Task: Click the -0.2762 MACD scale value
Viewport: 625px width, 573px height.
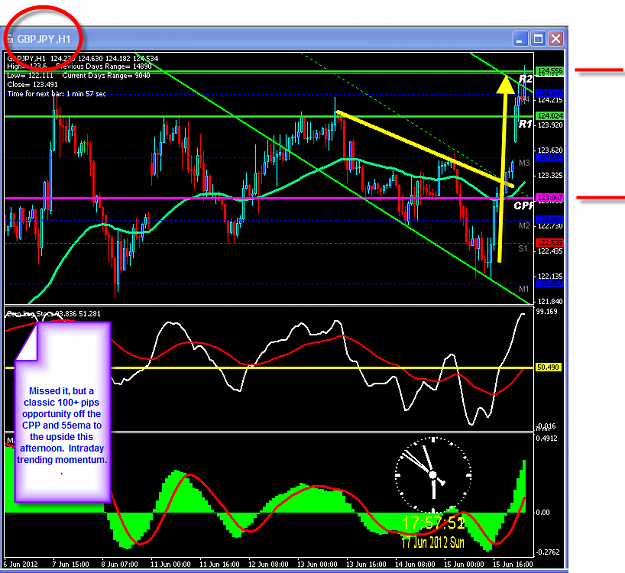Action: (x=547, y=552)
